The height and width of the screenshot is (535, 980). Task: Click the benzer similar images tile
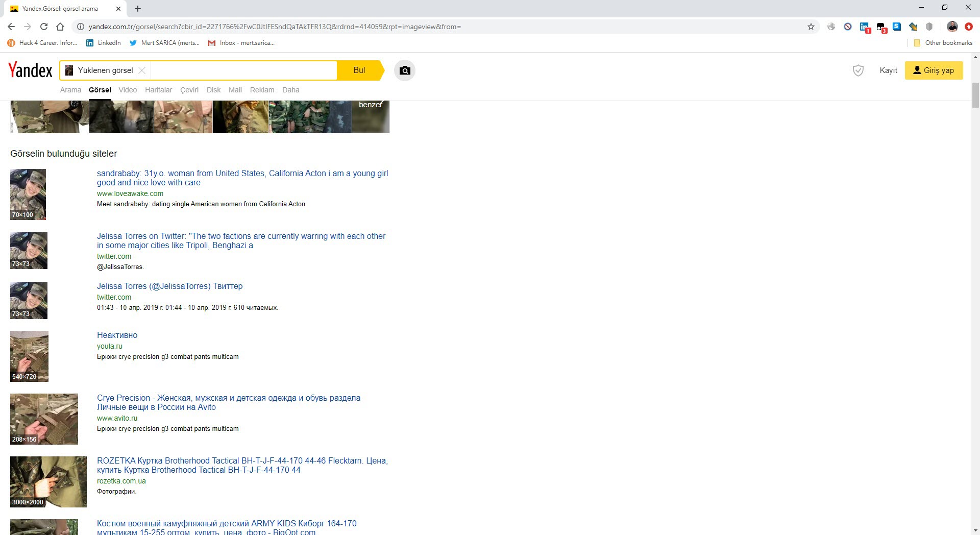371,117
